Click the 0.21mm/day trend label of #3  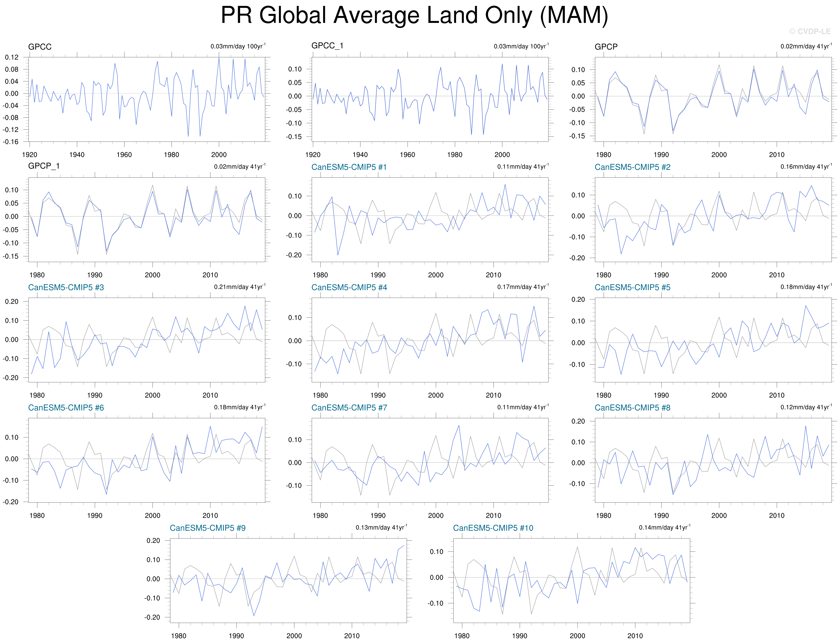pos(239,287)
